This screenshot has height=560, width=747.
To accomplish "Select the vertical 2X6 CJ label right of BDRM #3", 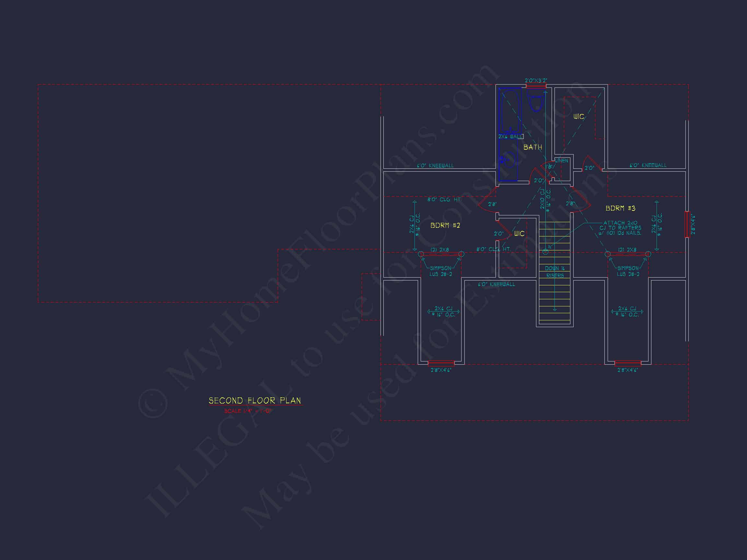I will tap(657, 224).
